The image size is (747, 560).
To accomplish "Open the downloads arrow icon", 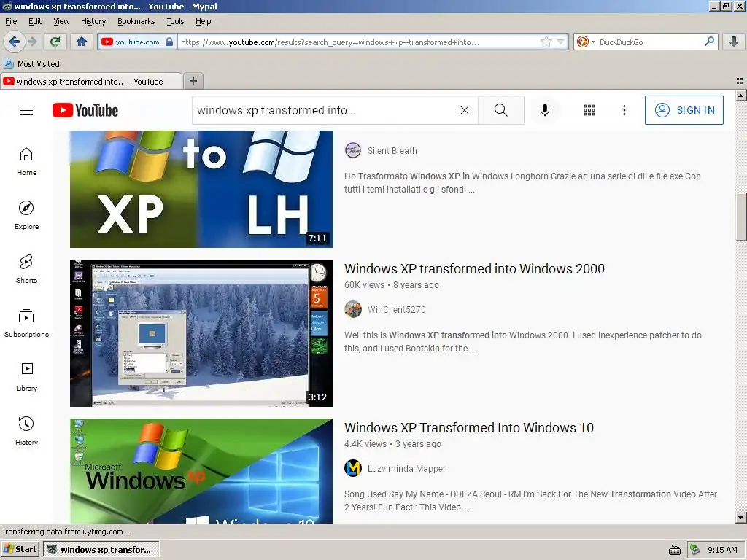I will pyautogui.click(x=734, y=42).
